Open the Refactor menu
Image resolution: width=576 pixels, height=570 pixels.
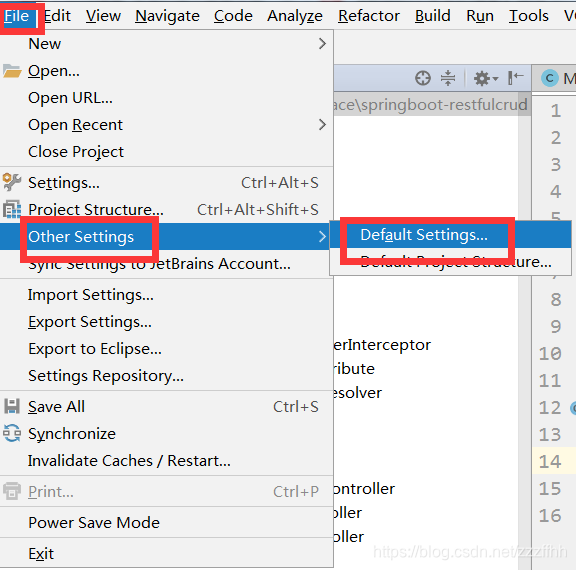(369, 16)
